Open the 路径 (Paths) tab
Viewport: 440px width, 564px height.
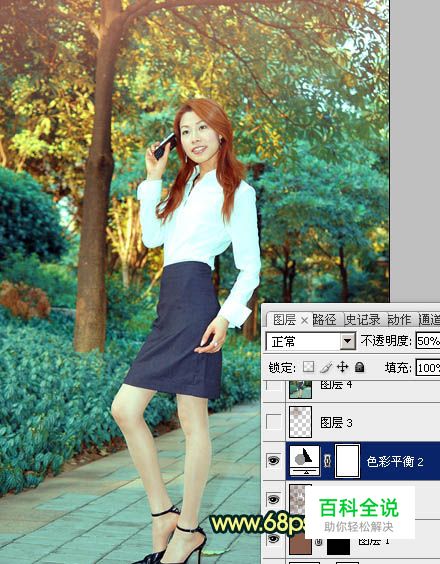[x=324, y=319]
